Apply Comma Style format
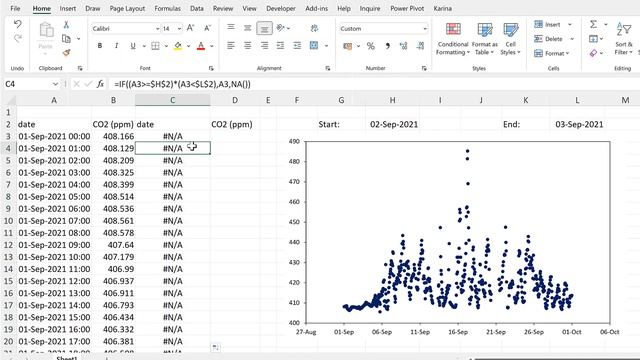This screenshot has width=640, height=360. click(x=387, y=46)
